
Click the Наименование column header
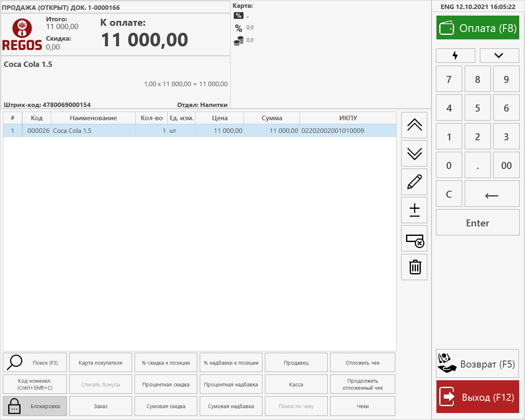[x=93, y=118]
